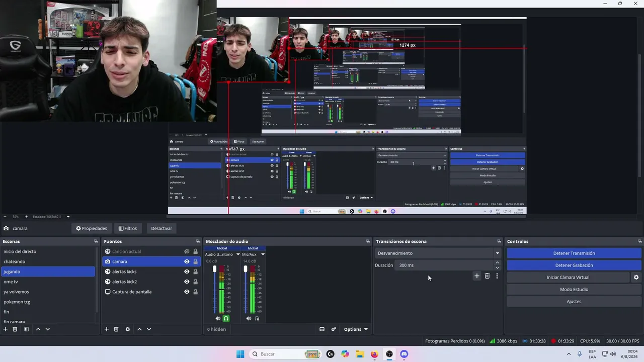Switch to the pokemon tcg scene
The image size is (644, 362).
[x=48, y=302]
